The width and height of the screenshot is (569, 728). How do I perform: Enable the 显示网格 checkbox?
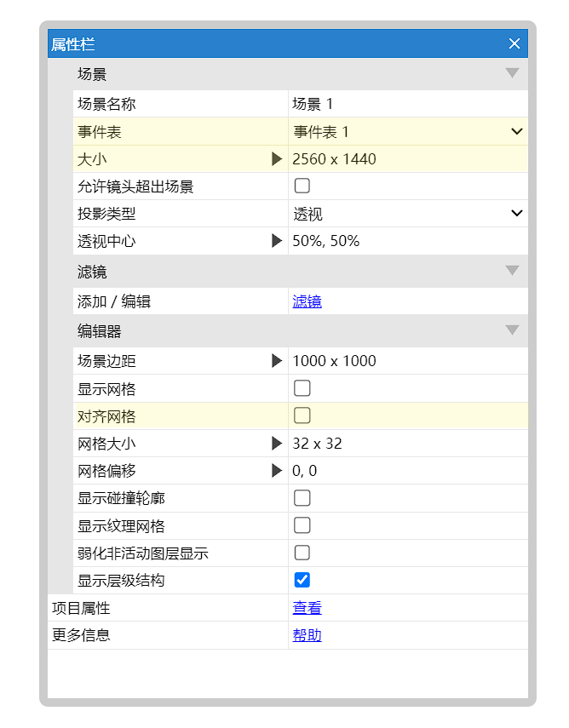coord(302,389)
